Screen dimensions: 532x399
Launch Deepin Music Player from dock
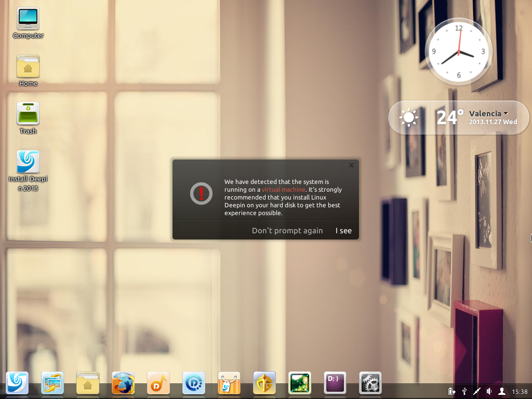[158, 383]
